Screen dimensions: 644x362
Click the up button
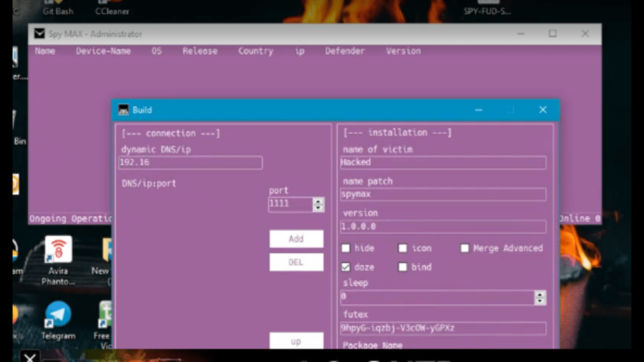pos(296,341)
